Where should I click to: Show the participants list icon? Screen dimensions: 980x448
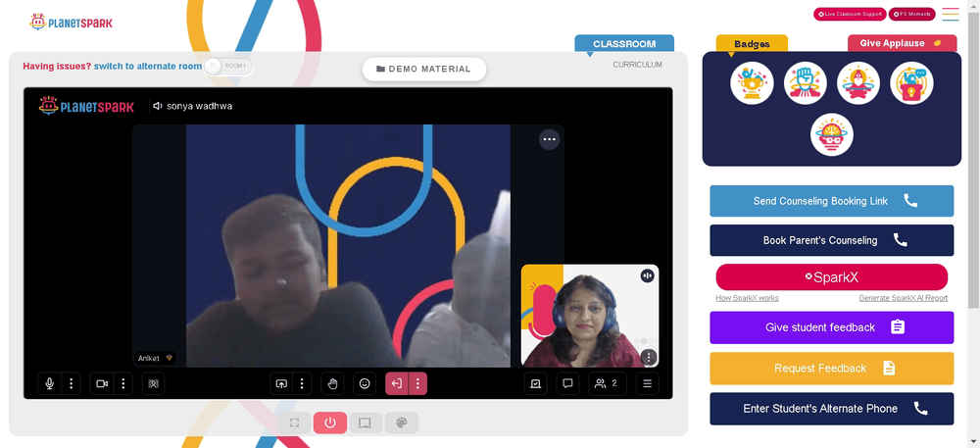(x=608, y=383)
